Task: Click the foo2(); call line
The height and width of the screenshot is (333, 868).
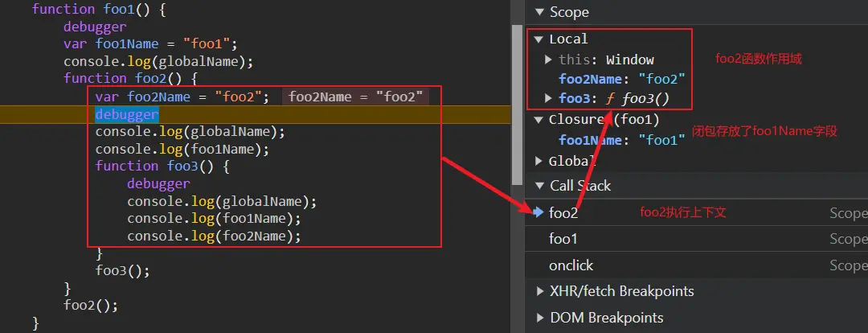Action: (x=91, y=305)
